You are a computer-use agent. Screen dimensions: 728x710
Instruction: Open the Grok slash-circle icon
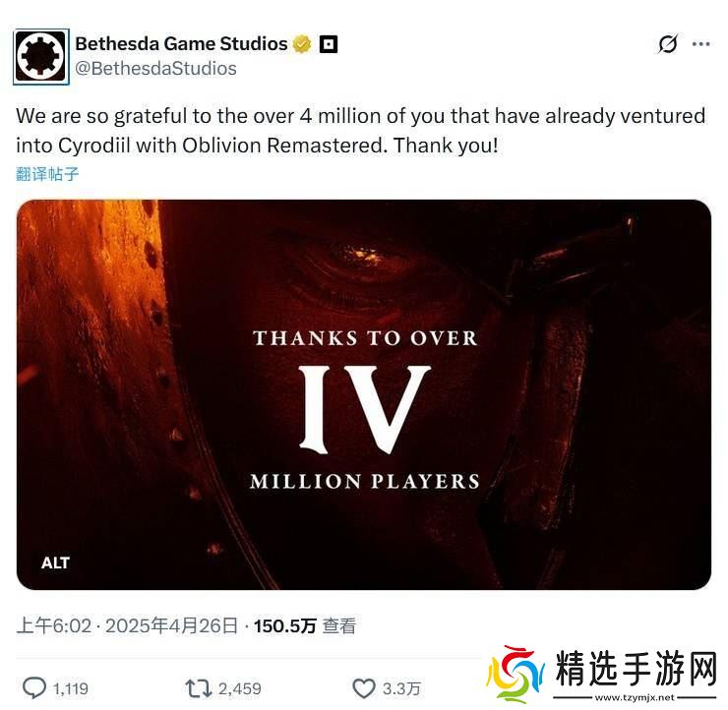point(668,44)
